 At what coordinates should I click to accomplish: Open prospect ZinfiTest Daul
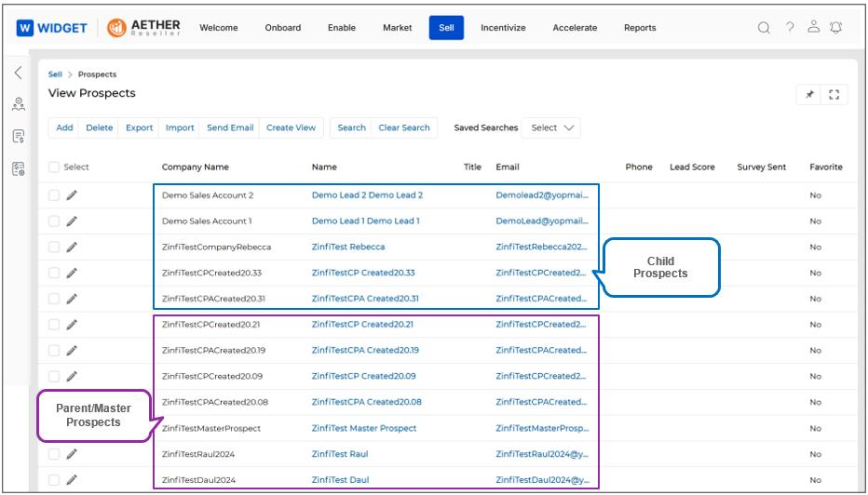340,480
